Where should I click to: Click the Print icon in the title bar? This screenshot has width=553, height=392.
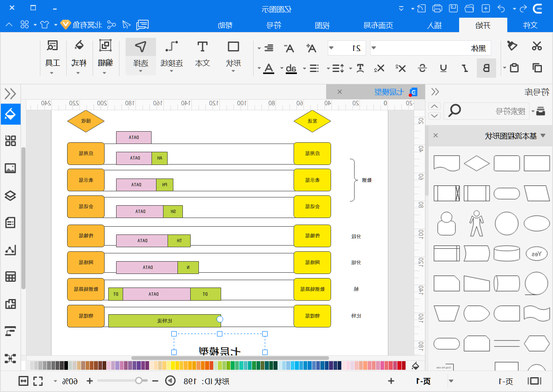click(x=437, y=8)
